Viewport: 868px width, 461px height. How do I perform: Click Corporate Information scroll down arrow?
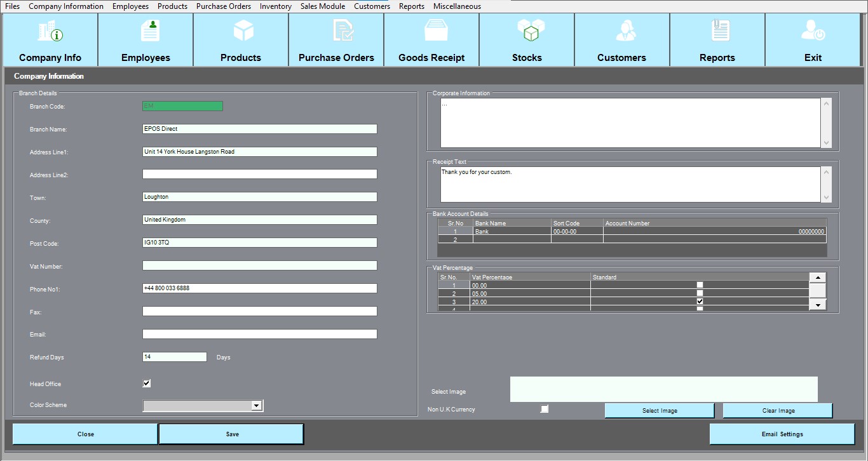826,144
